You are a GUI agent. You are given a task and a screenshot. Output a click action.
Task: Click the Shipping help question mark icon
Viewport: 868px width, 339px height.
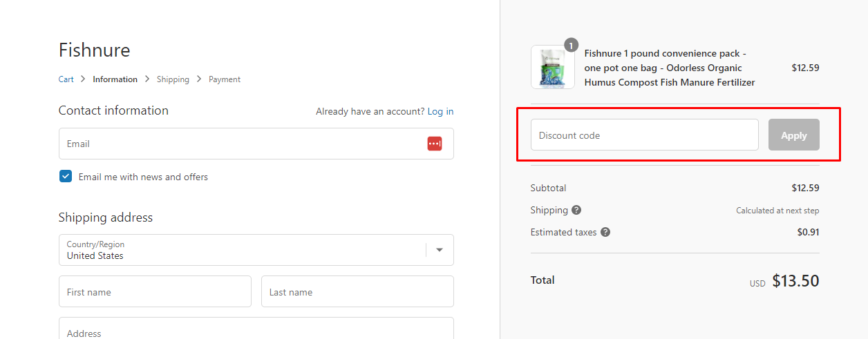coord(576,210)
